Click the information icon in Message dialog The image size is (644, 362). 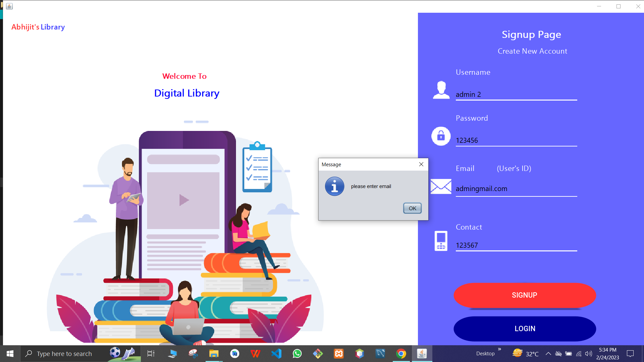point(334,186)
